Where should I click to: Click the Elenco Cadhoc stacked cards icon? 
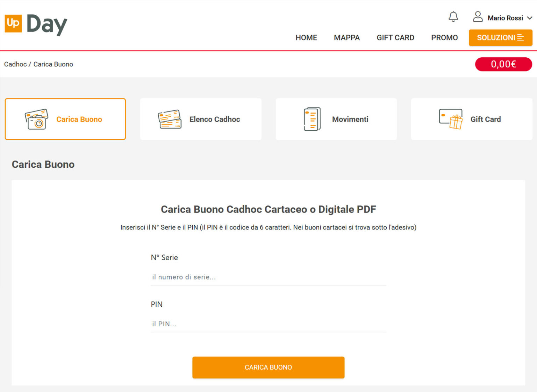point(170,119)
